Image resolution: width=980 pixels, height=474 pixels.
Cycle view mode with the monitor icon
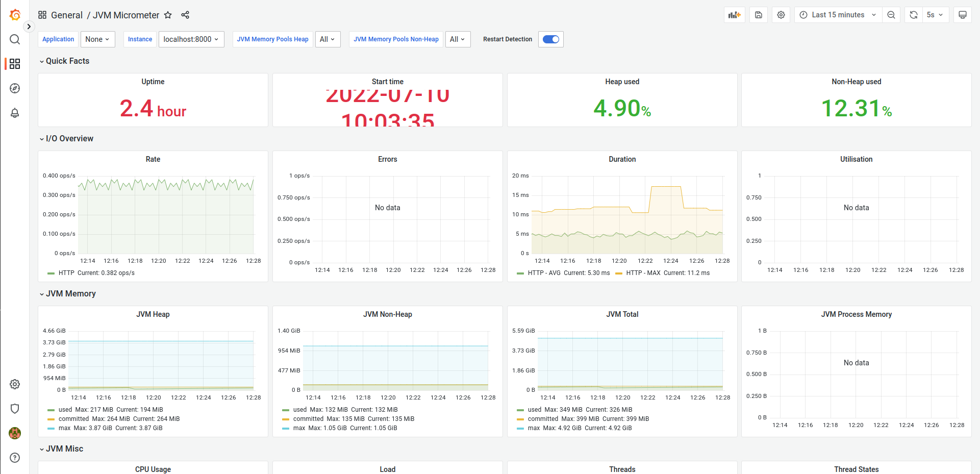point(963,15)
